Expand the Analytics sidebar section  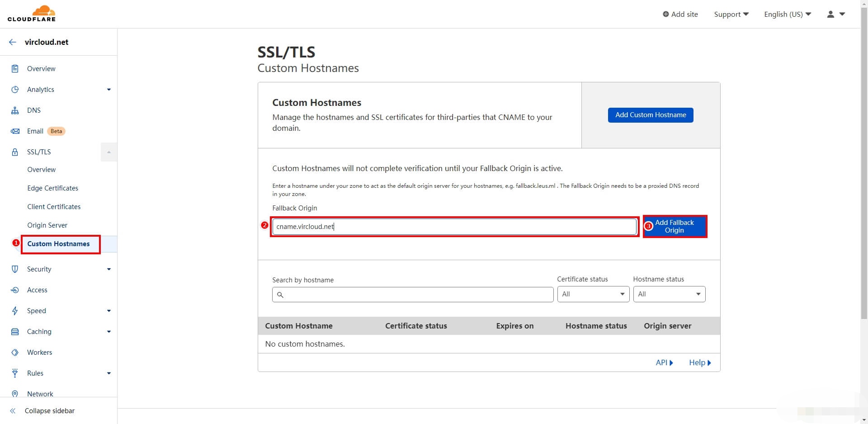pos(108,90)
